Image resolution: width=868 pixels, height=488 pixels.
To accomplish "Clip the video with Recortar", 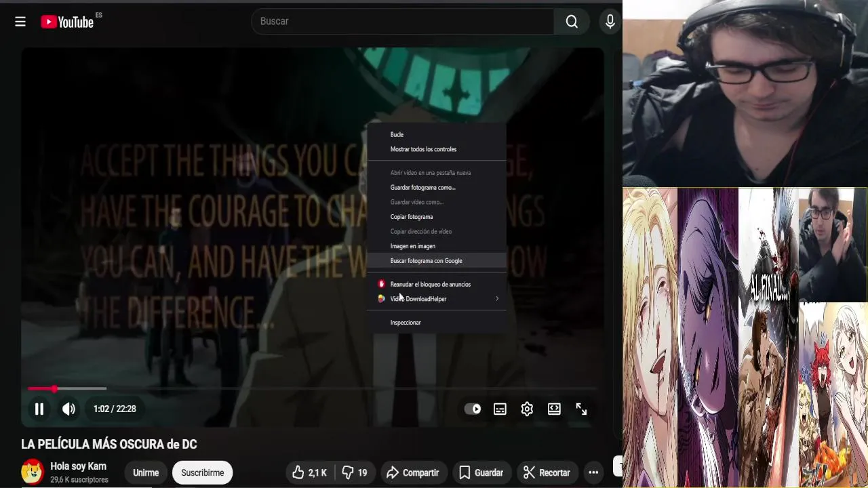I will coord(547,472).
